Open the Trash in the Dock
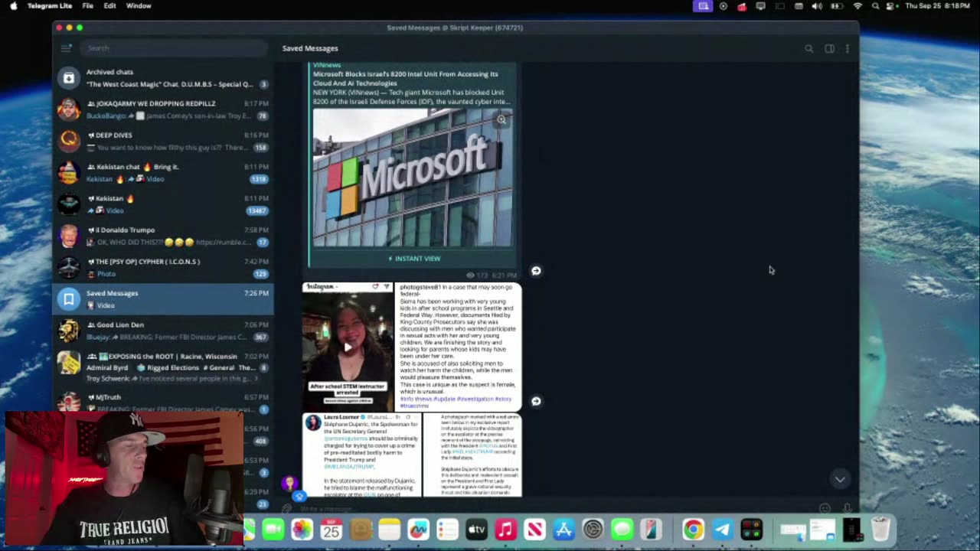The height and width of the screenshot is (551, 980). 880,530
